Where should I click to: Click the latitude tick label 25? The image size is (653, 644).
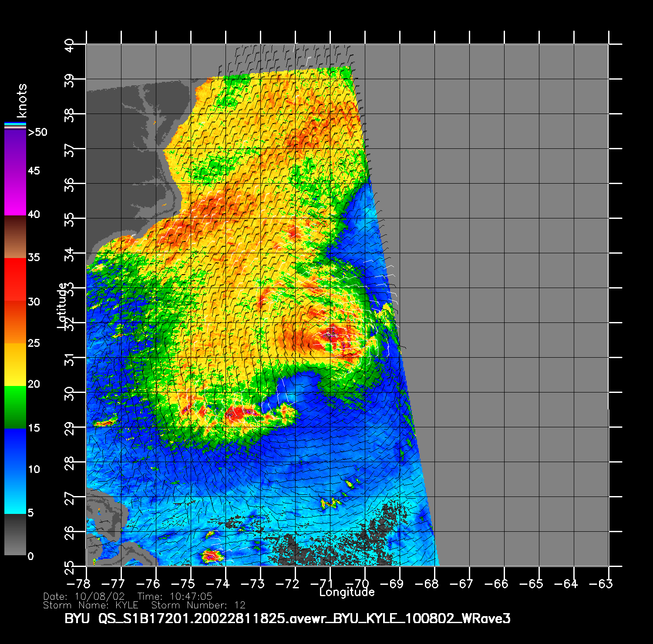pyautogui.click(x=70, y=567)
